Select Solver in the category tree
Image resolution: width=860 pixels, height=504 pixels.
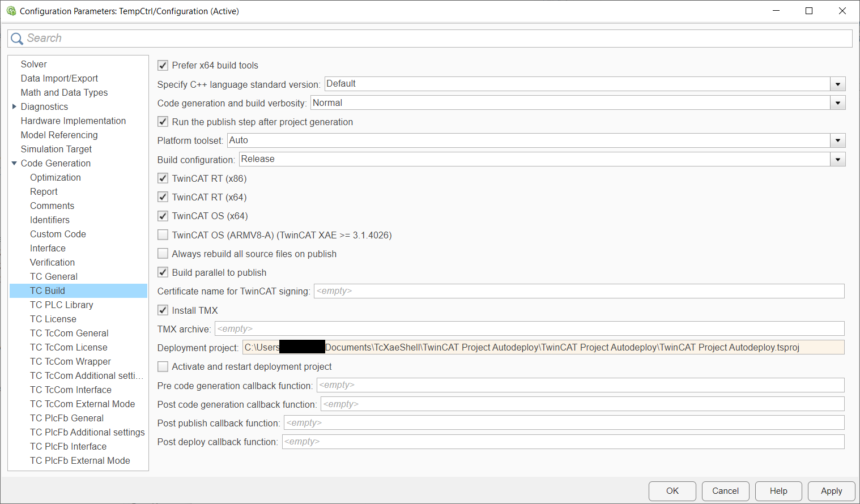(34, 64)
